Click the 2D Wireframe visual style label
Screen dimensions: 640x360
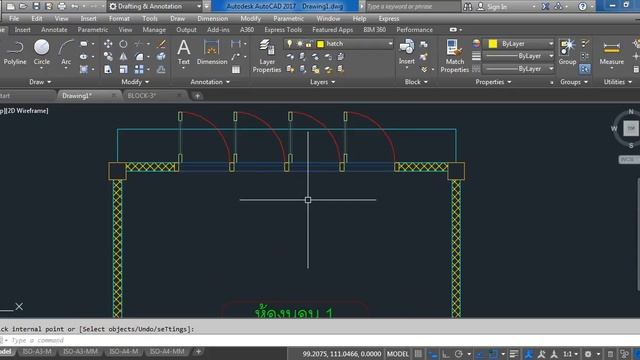[x=27, y=111]
